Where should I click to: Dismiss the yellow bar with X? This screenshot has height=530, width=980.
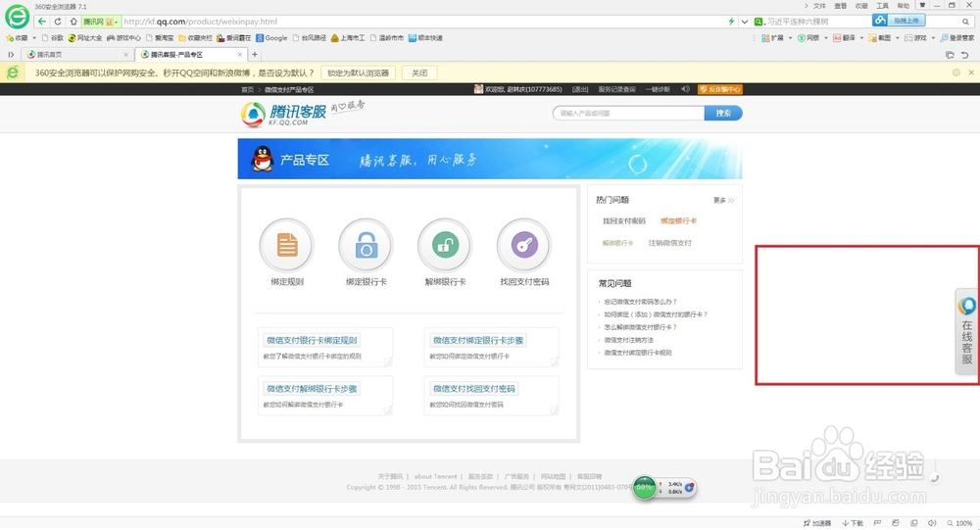click(971, 72)
